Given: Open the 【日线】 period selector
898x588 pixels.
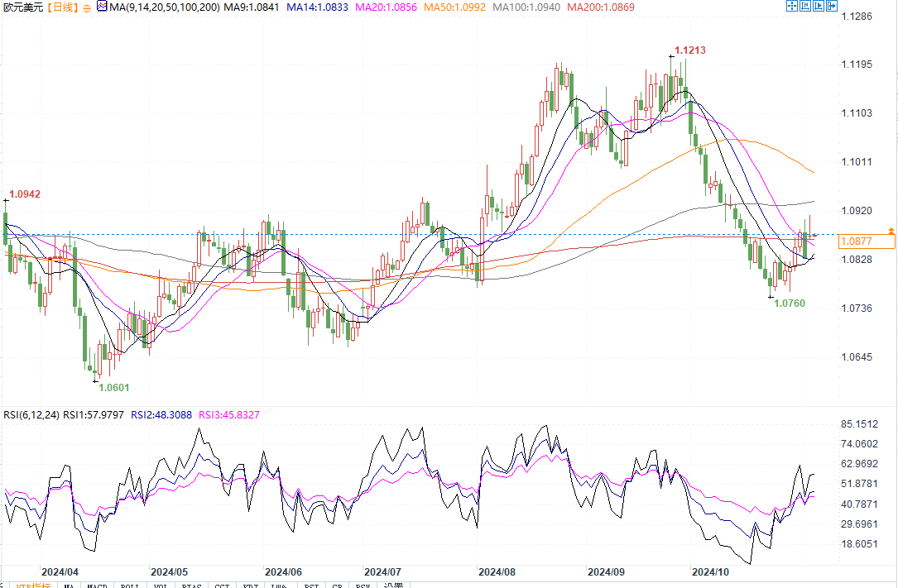Looking at the screenshot, I should click(x=62, y=7).
